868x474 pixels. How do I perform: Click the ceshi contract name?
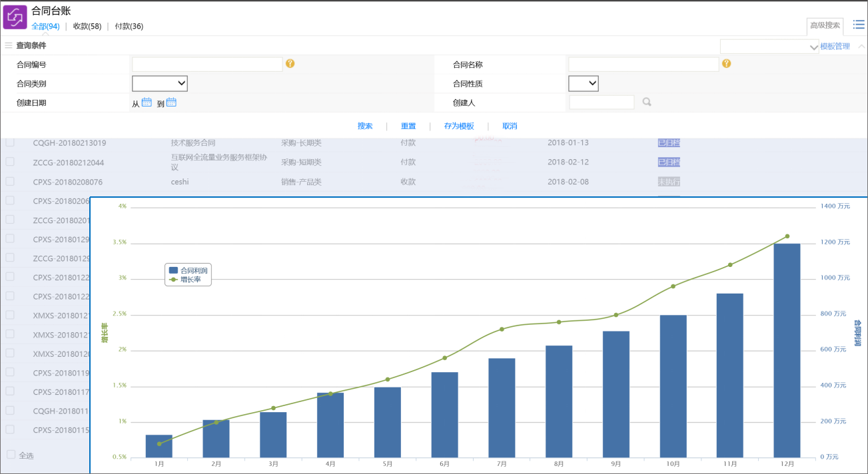(180, 182)
